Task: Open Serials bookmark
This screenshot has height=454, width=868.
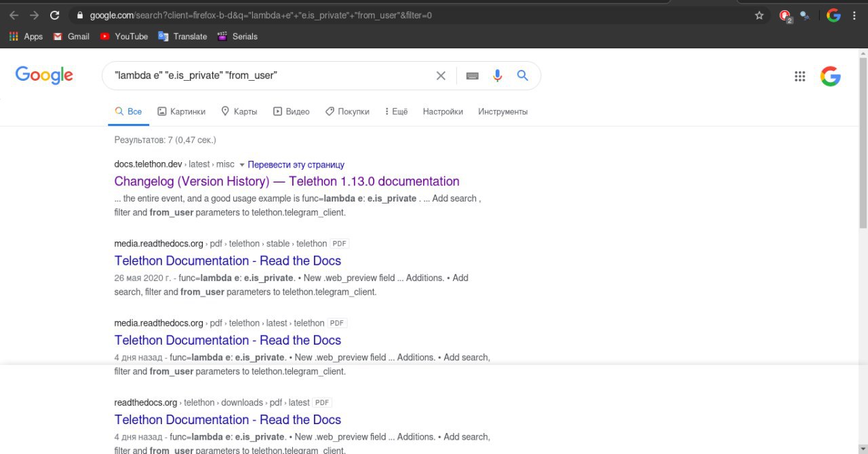Action: coord(237,37)
